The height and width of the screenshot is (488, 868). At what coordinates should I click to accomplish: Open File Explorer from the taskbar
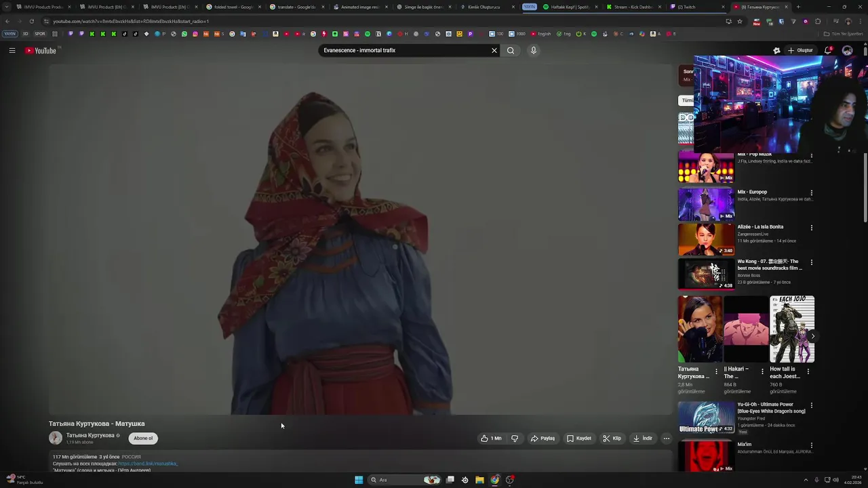pos(479,480)
